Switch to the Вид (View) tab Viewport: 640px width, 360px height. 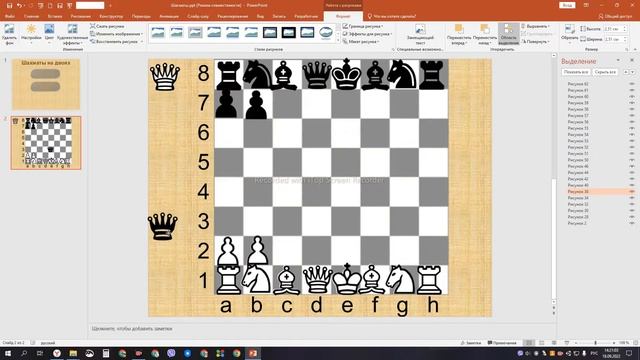coord(260,16)
